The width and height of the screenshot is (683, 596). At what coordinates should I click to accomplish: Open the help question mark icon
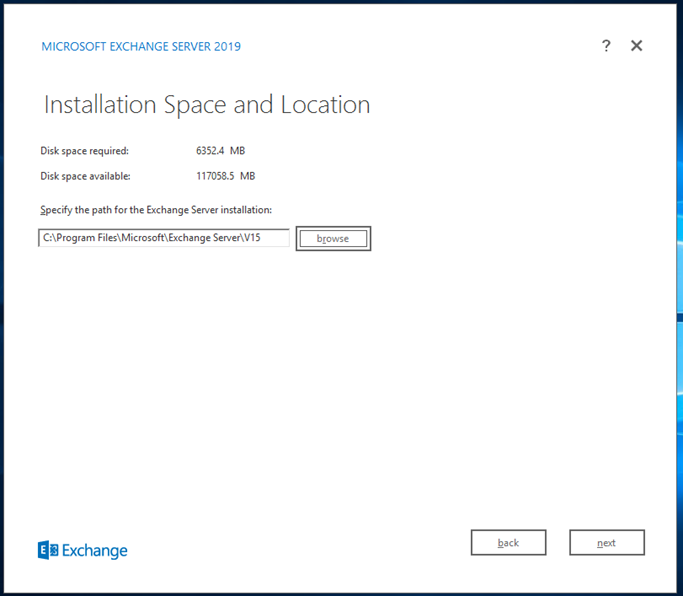606,46
